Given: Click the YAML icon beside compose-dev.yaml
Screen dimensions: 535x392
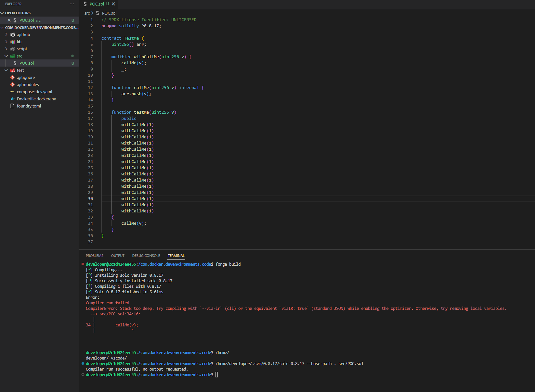Looking at the screenshot, I should [12, 92].
